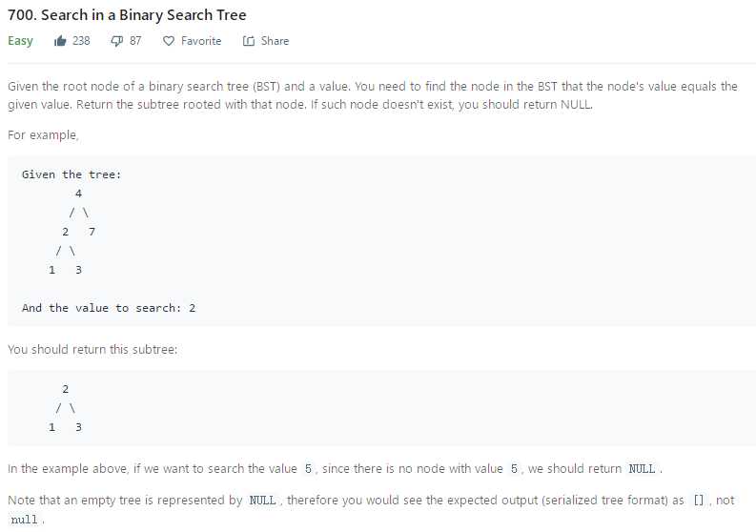Click the Share arrow icon
The width and height of the screenshot is (756, 532).
pos(248,41)
